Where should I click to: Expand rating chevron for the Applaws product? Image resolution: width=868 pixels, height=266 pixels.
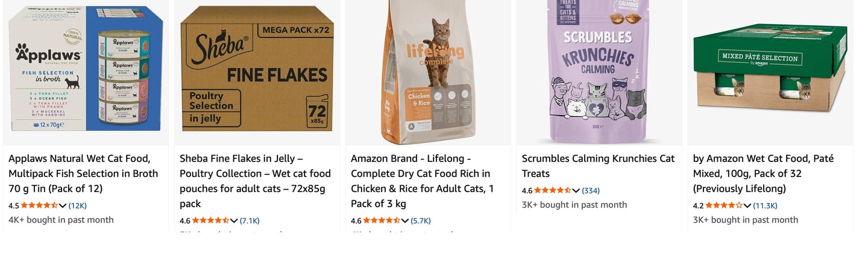tap(63, 206)
